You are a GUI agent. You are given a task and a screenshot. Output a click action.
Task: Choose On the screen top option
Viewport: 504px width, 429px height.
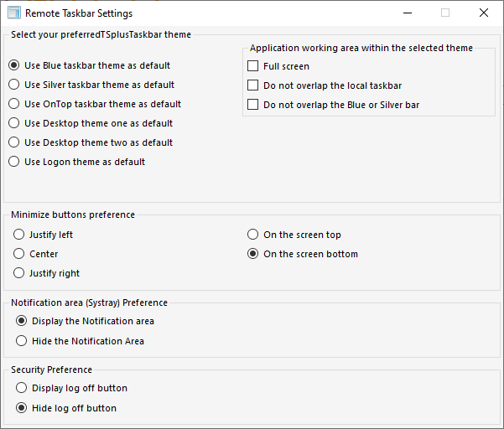253,235
